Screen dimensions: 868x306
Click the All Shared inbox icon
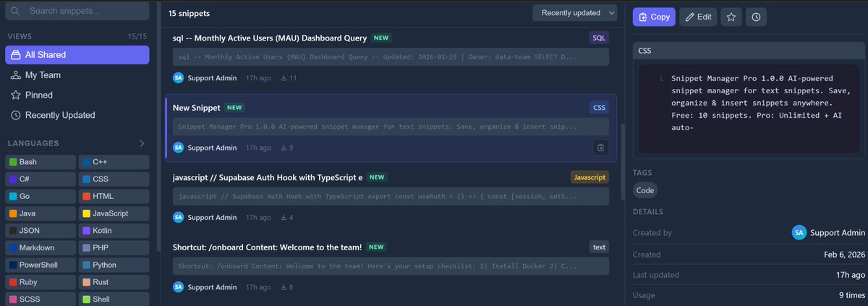16,55
